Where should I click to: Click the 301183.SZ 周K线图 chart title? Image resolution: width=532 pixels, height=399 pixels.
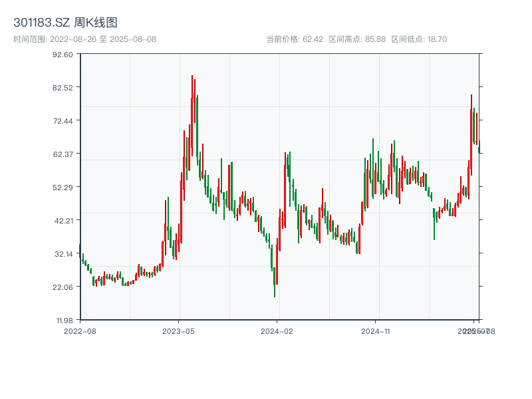pos(65,23)
